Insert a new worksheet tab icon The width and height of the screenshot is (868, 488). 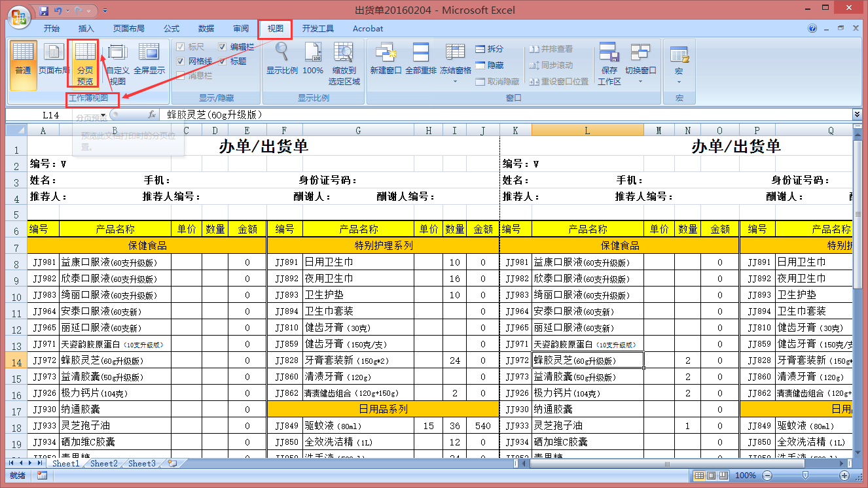coord(172,463)
